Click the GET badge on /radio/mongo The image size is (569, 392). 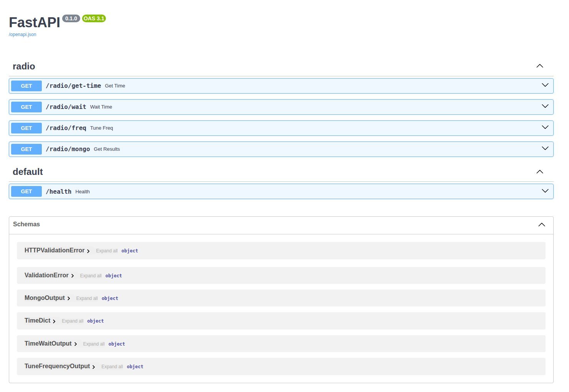[x=26, y=149]
